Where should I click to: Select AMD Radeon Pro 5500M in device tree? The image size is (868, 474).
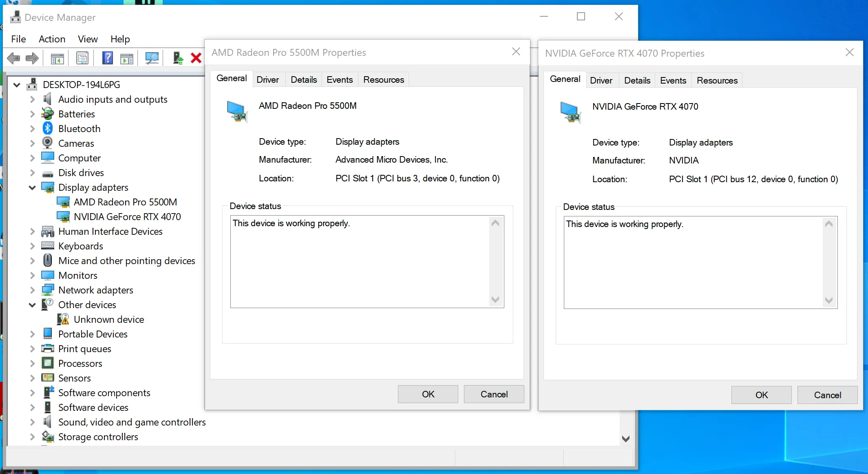coord(125,202)
